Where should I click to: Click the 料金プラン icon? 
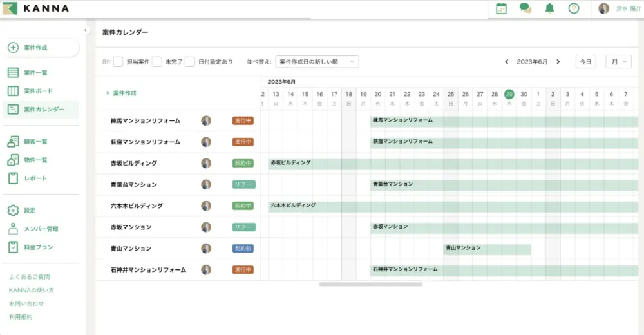point(13,247)
